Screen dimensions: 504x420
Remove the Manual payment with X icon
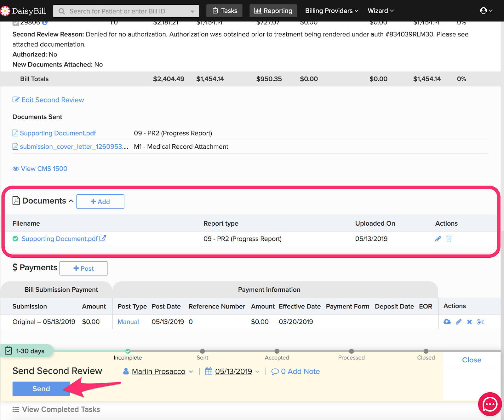(x=469, y=322)
